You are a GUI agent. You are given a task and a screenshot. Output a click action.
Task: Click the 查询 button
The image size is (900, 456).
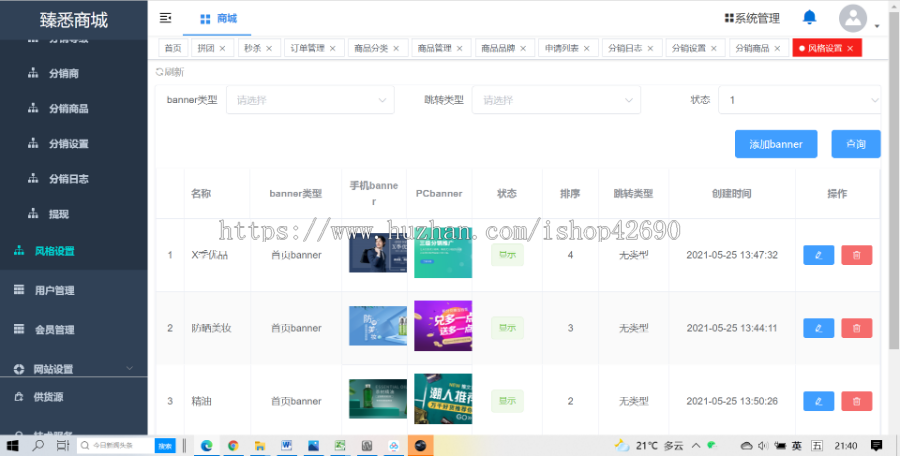click(x=856, y=144)
